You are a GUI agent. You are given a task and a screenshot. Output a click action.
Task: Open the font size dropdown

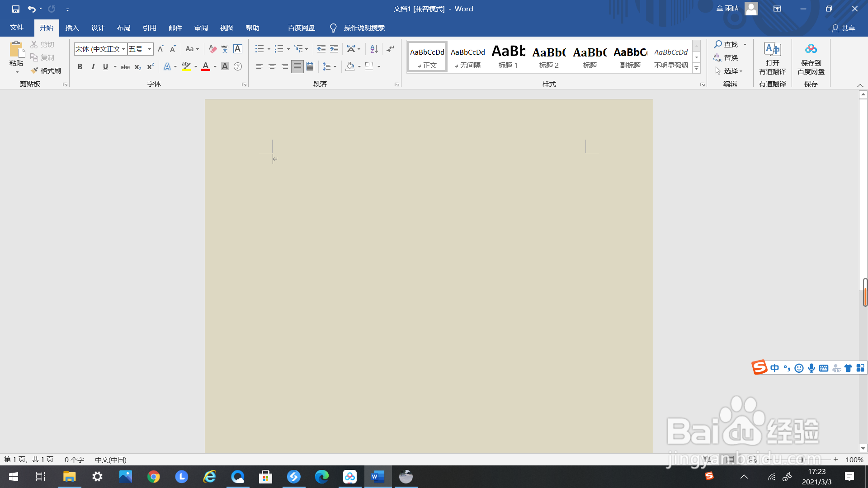point(150,49)
